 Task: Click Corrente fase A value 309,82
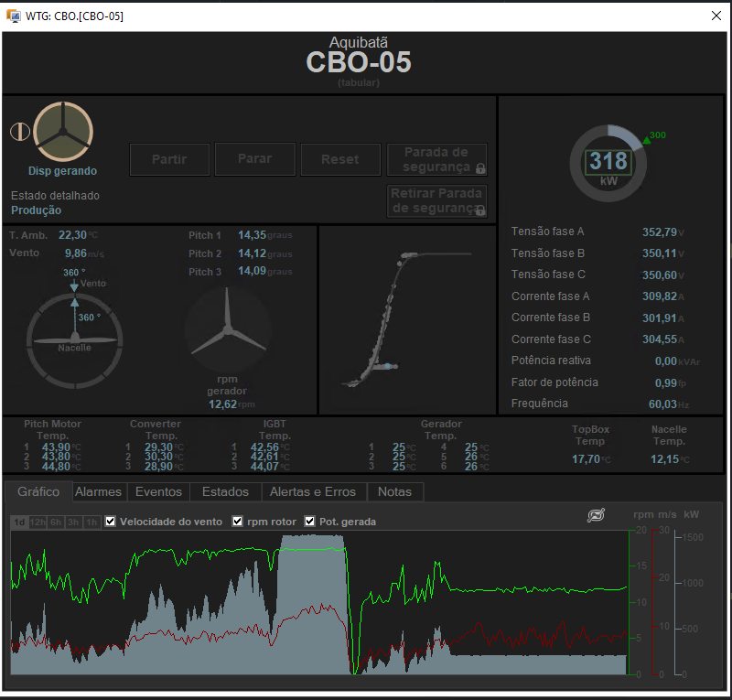(659, 296)
